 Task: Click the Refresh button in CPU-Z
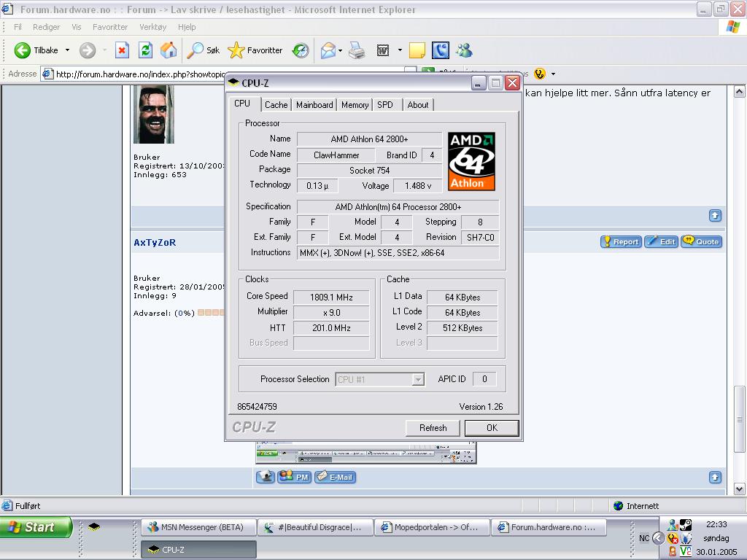pyautogui.click(x=433, y=427)
